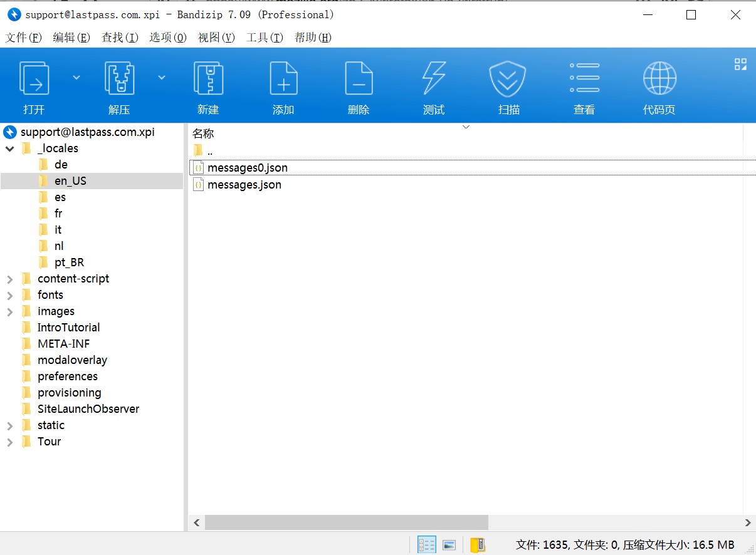Open the dropdown arrow next to 打开

pos(76,77)
